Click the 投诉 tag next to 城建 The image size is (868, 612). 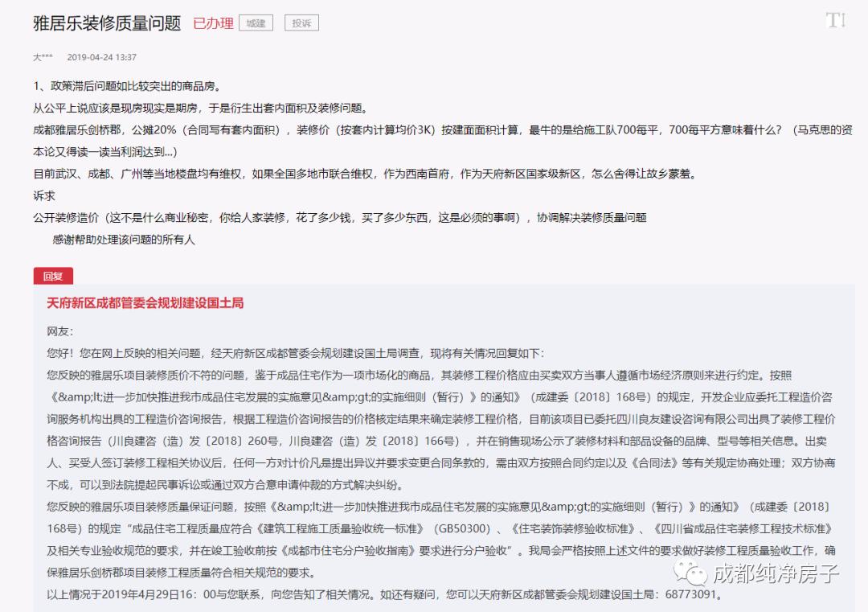point(301,23)
